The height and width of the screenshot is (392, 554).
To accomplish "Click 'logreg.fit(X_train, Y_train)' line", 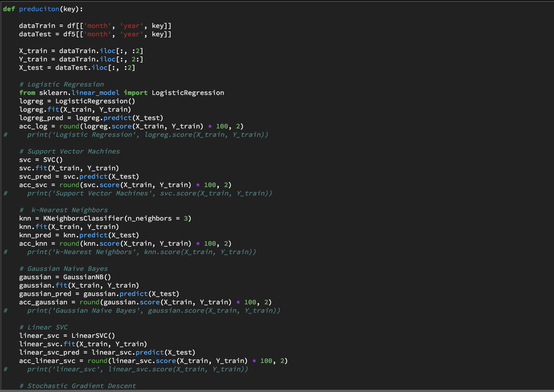I will click(75, 109).
